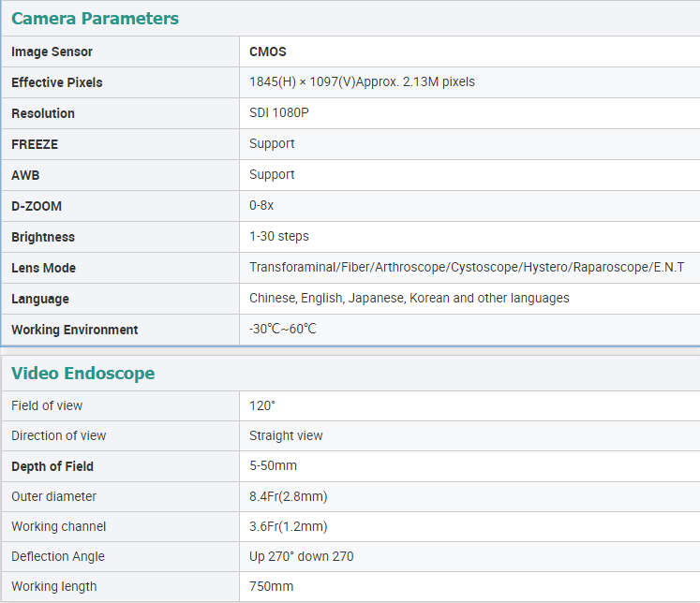Select the 1-30 steps value
This screenshot has width=700, height=603.
pyautogui.click(x=279, y=236)
